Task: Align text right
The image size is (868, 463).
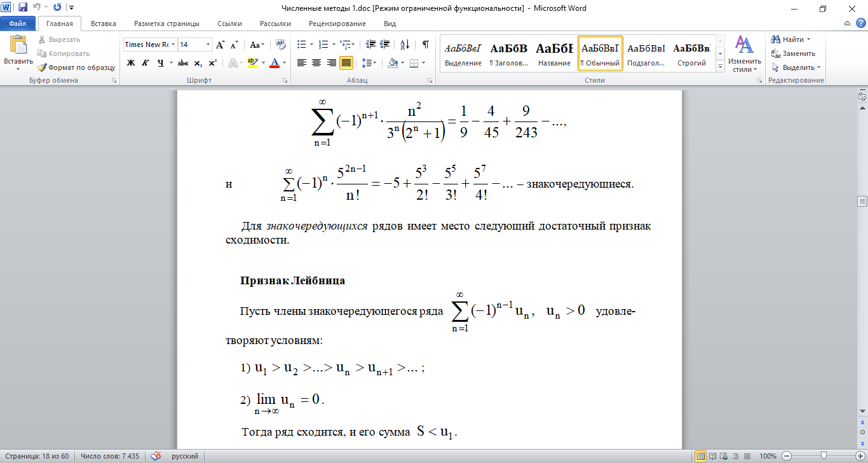Action: click(x=332, y=63)
